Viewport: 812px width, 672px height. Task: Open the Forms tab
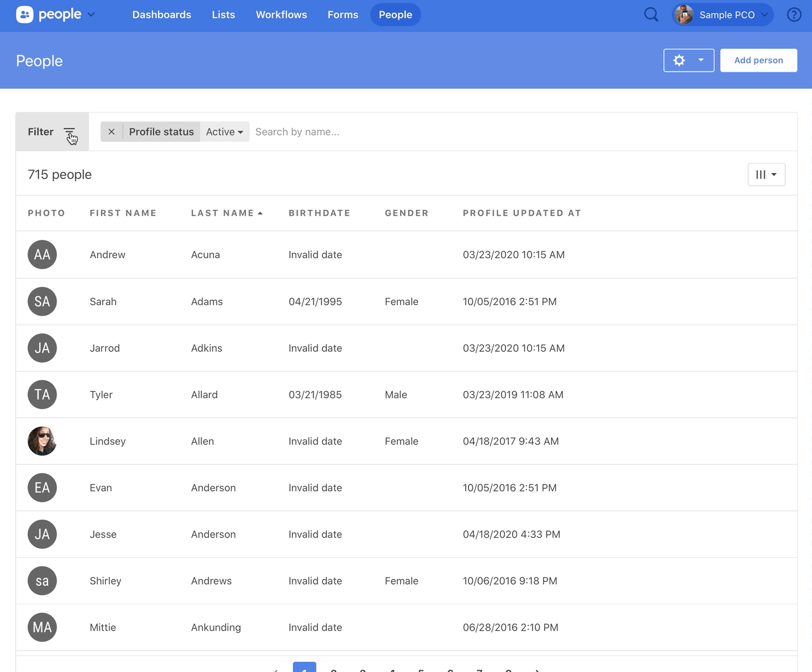(x=342, y=15)
